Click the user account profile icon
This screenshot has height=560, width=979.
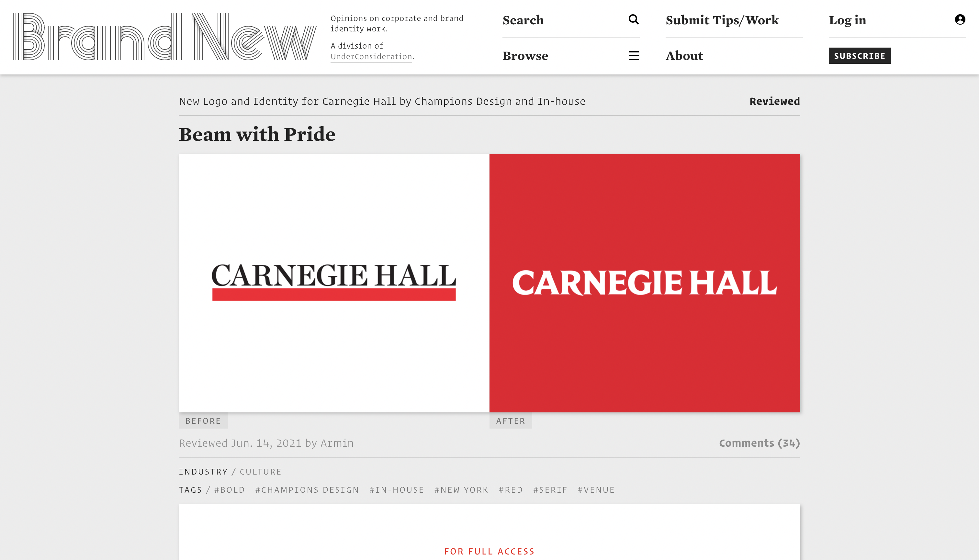(960, 19)
